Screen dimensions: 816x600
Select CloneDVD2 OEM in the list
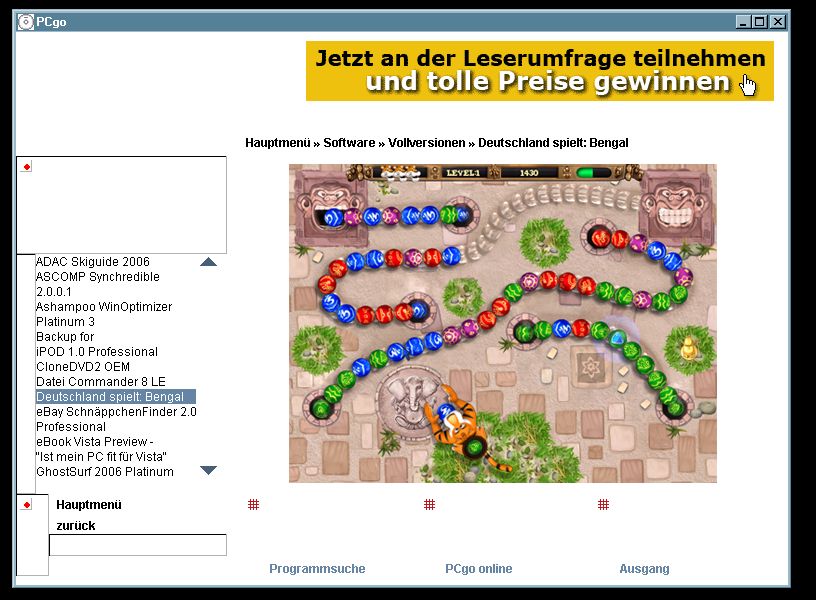tap(83, 367)
